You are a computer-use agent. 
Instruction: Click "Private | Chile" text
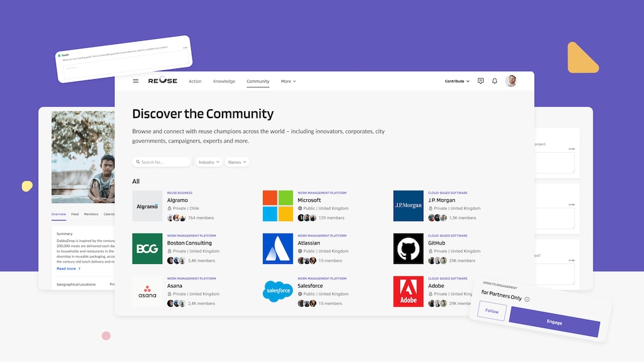pos(186,209)
